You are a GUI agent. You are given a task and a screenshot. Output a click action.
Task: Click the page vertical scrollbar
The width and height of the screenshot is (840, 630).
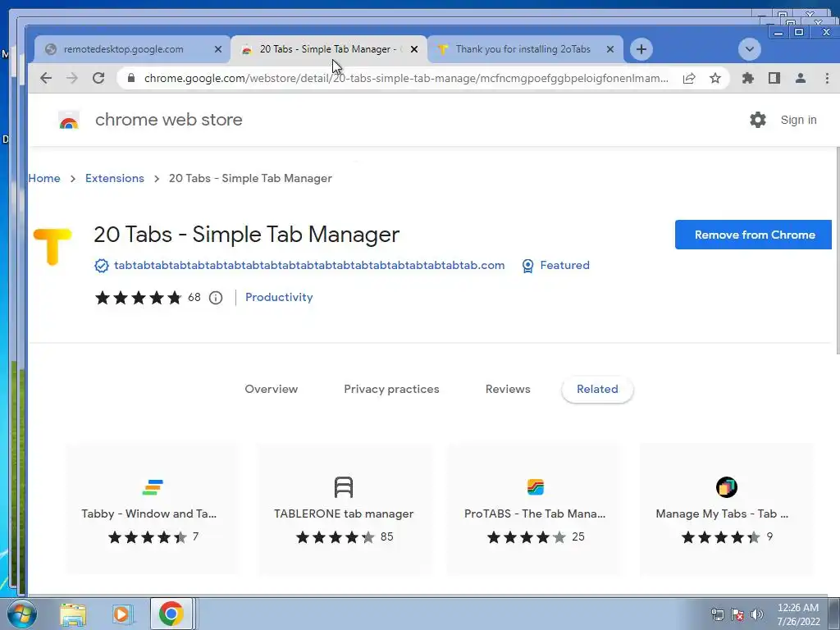tap(838, 250)
